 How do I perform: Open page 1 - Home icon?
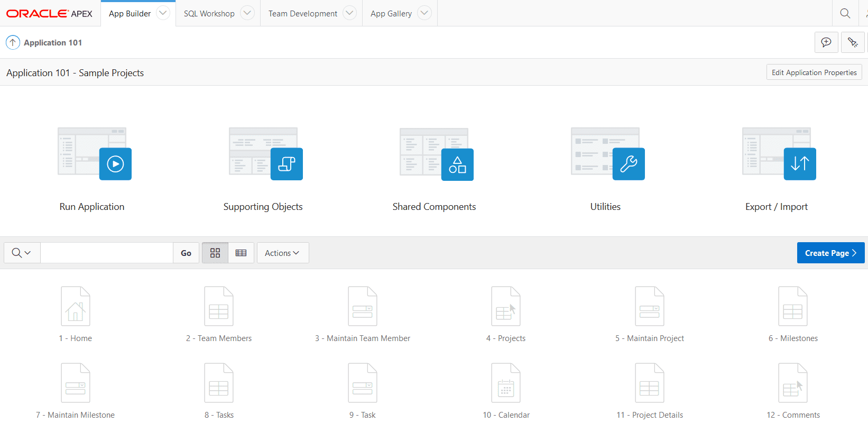pos(76,306)
